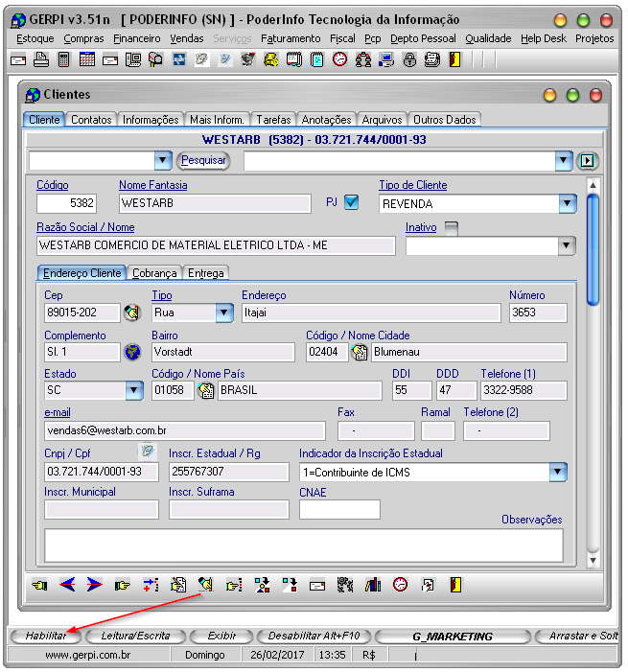
Task: Click the scrollbar up arrow in Clientes form
Action: click(x=593, y=185)
